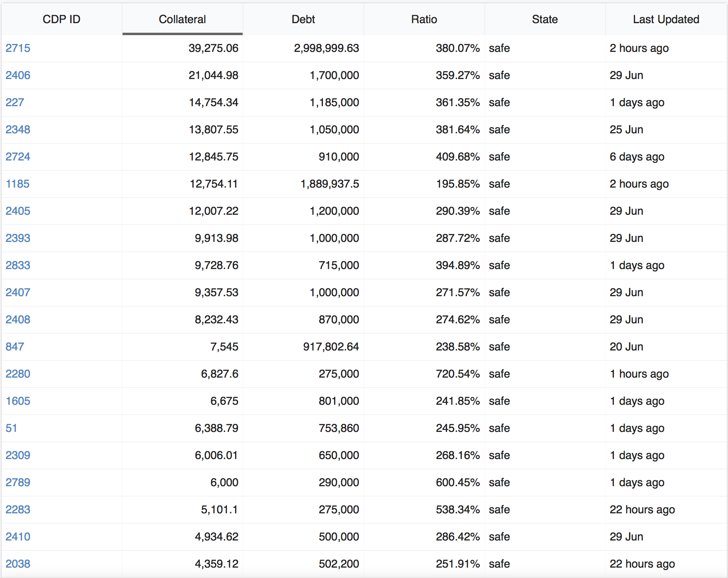Select collateral value 14,754.34
Screen dimensions: 728x578
click(x=214, y=102)
